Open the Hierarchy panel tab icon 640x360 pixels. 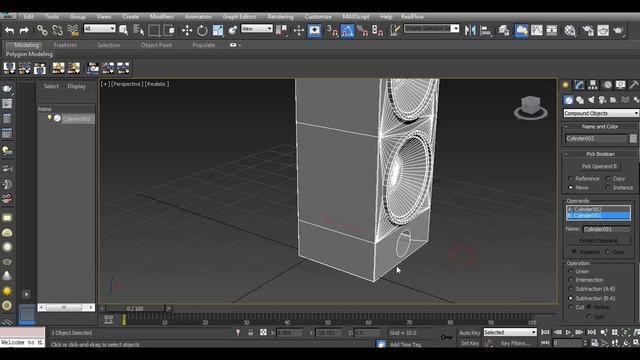coord(593,84)
